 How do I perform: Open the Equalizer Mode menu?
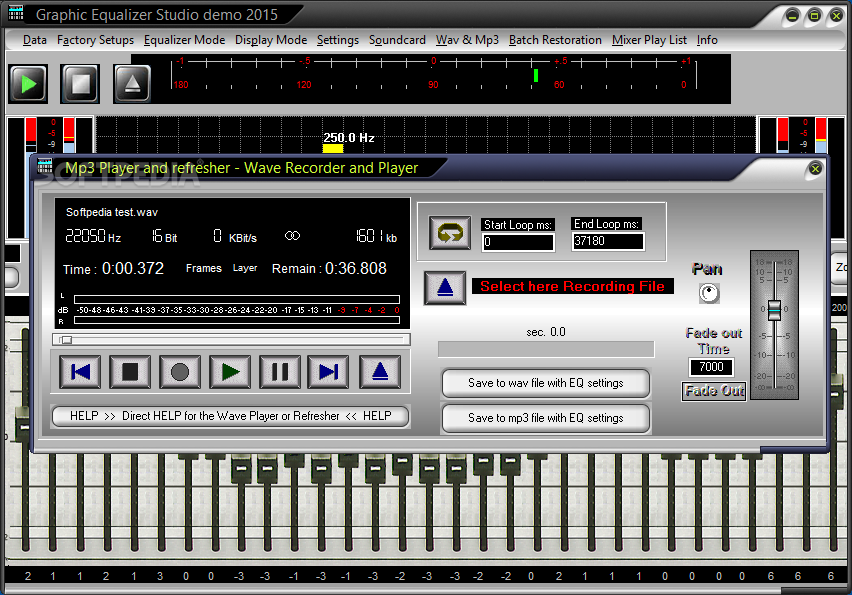[x=184, y=40]
